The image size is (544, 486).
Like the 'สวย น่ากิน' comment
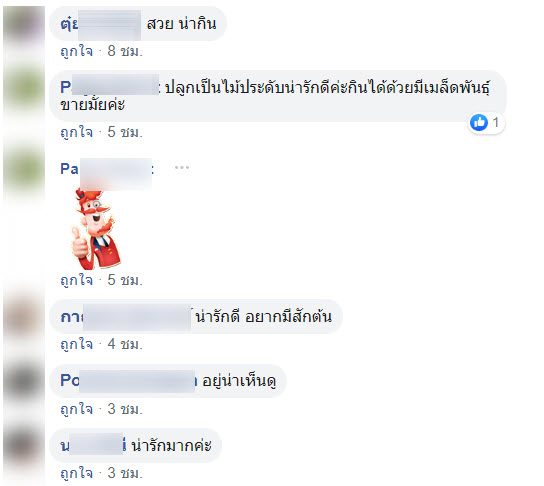point(76,51)
